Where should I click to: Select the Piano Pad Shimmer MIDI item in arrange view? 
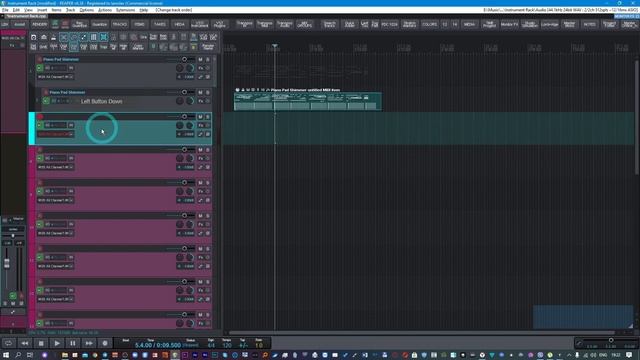tap(308, 101)
